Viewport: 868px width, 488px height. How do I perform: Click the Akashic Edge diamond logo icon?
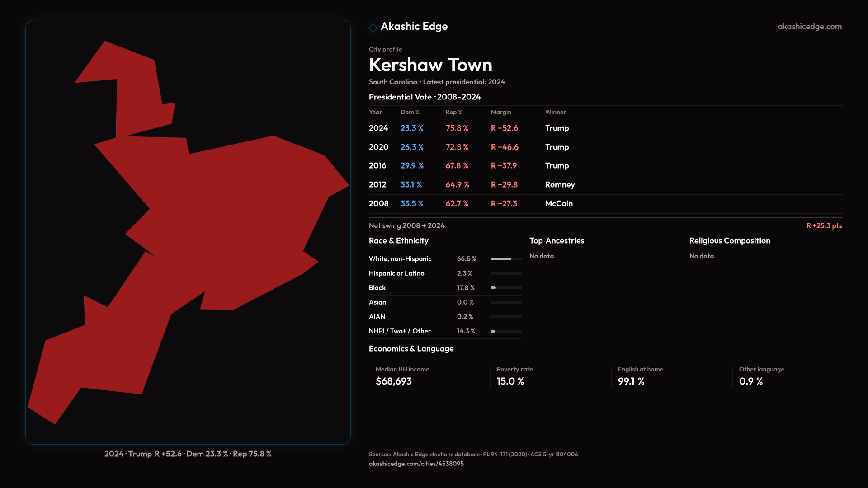(x=373, y=28)
